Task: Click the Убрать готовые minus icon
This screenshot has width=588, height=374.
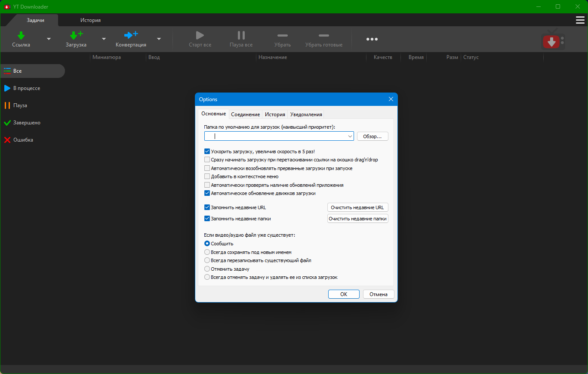Action: (x=323, y=35)
